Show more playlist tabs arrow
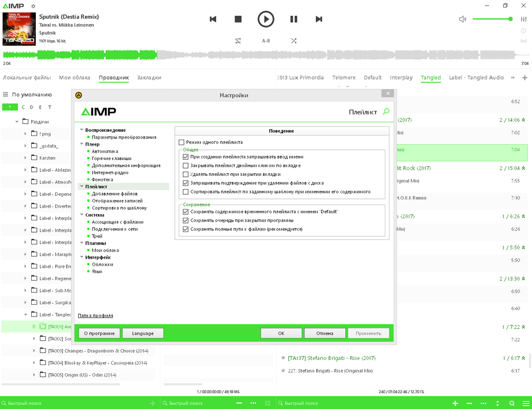The height and width of the screenshot is (409, 532). [513, 78]
